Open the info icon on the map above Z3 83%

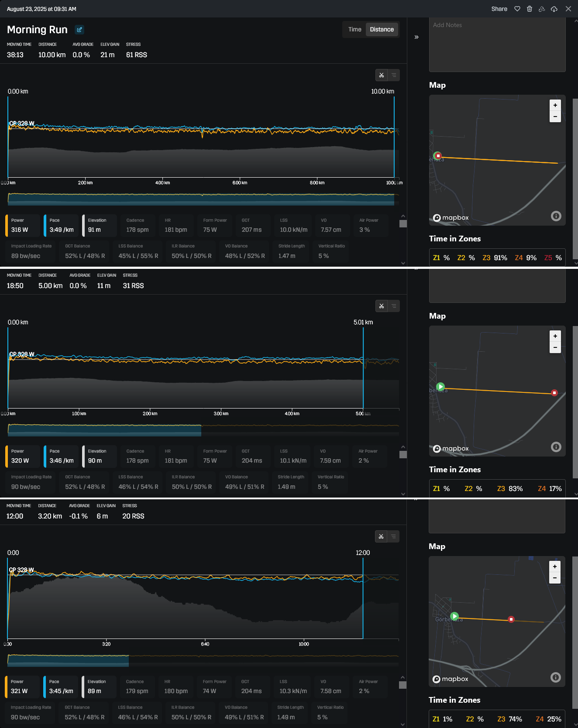coord(556,447)
